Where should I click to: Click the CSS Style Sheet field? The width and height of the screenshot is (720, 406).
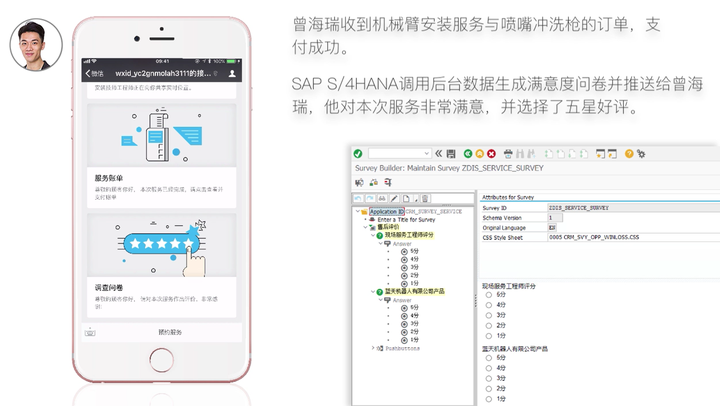(x=634, y=237)
